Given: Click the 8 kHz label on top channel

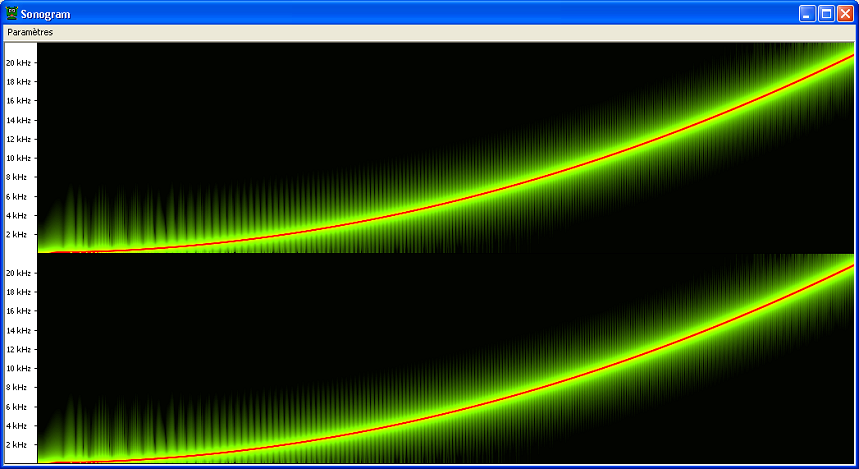Looking at the screenshot, I should click(16, 177).
